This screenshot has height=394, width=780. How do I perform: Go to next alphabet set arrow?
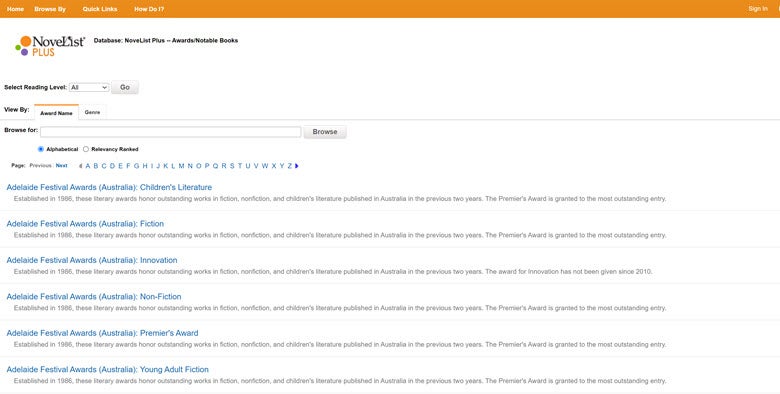click(297, 166)
